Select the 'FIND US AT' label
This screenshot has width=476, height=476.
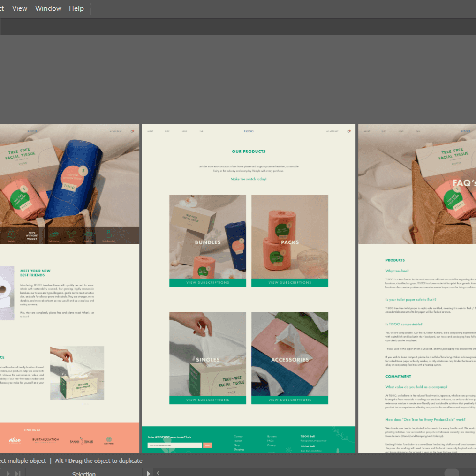tap(32, 430)
